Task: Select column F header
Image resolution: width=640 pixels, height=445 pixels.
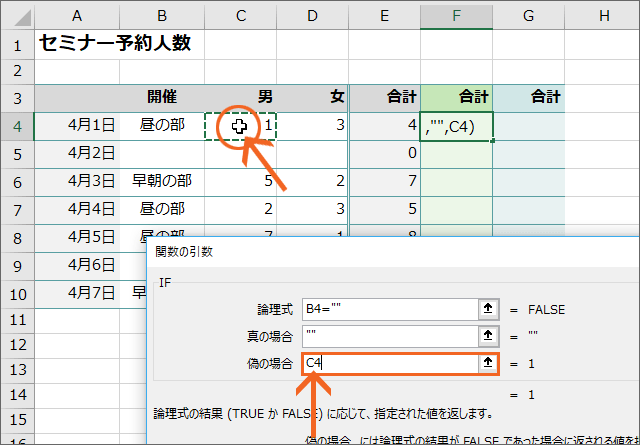Action: coord(456,16)
